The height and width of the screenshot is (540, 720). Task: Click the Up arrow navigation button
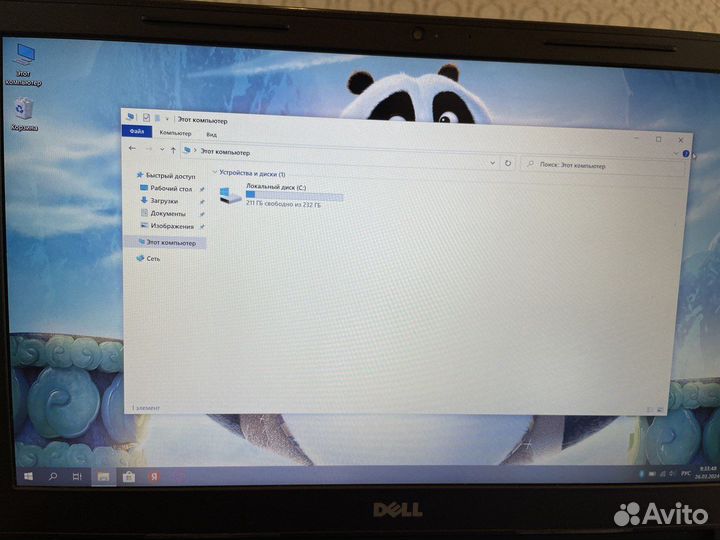coord(173,150)
